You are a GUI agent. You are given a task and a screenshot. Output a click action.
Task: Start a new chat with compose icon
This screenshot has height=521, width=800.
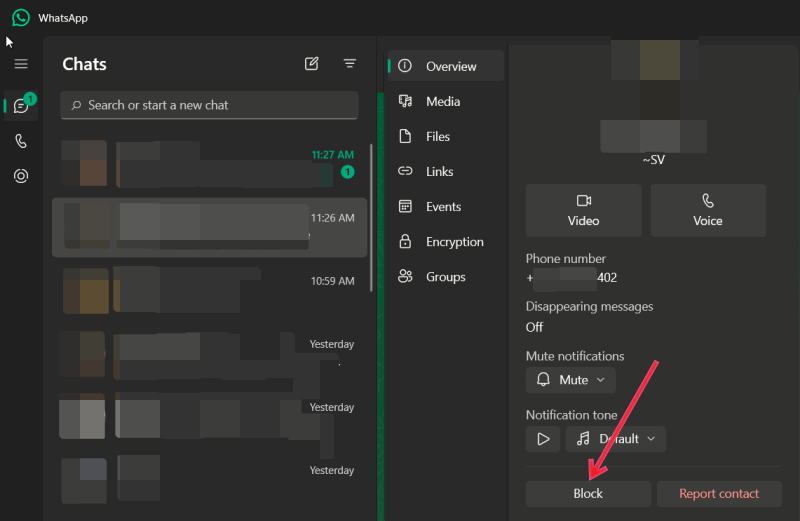point(311,64)
